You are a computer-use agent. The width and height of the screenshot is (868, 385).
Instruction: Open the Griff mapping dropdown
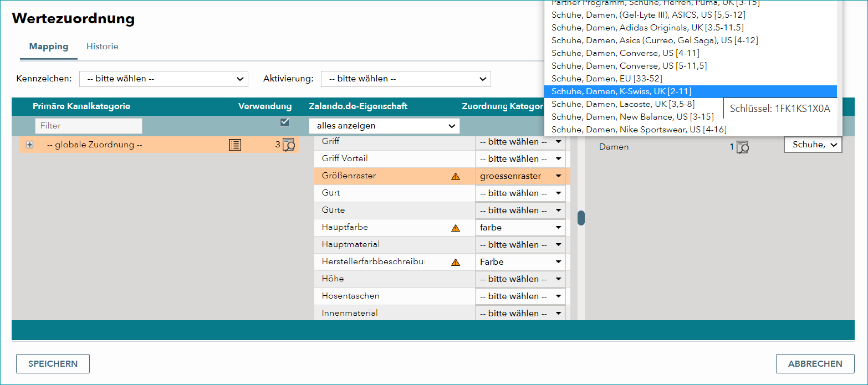(x=520, y=142)
